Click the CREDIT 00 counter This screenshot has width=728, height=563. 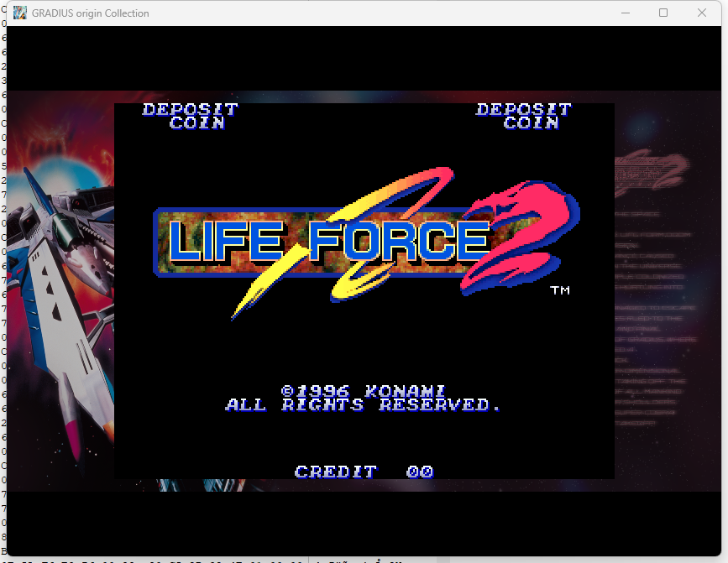click(x=364, y=472)
